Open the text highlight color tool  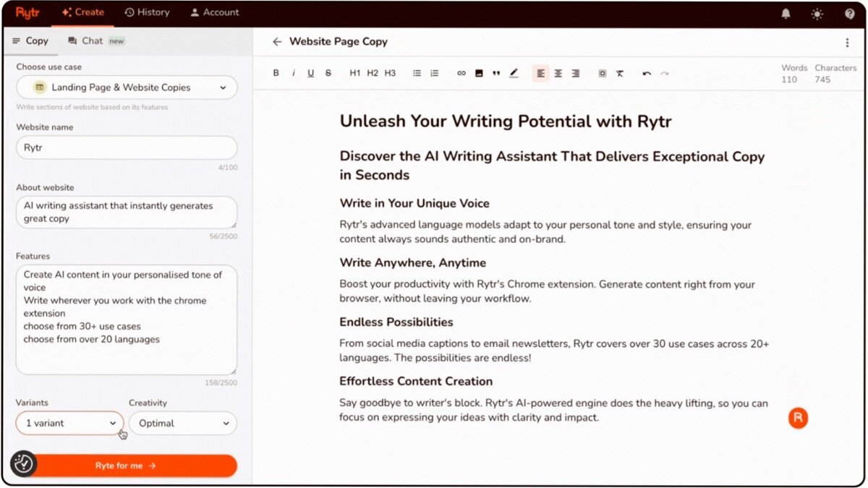pyautogui.click(x=514, y=73)
